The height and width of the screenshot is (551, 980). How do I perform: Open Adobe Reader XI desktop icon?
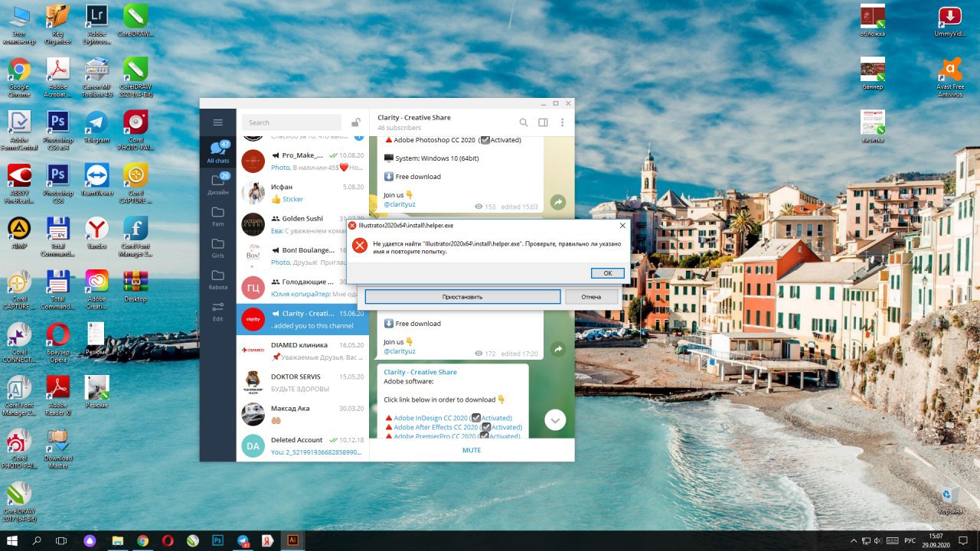click(58, 396)
